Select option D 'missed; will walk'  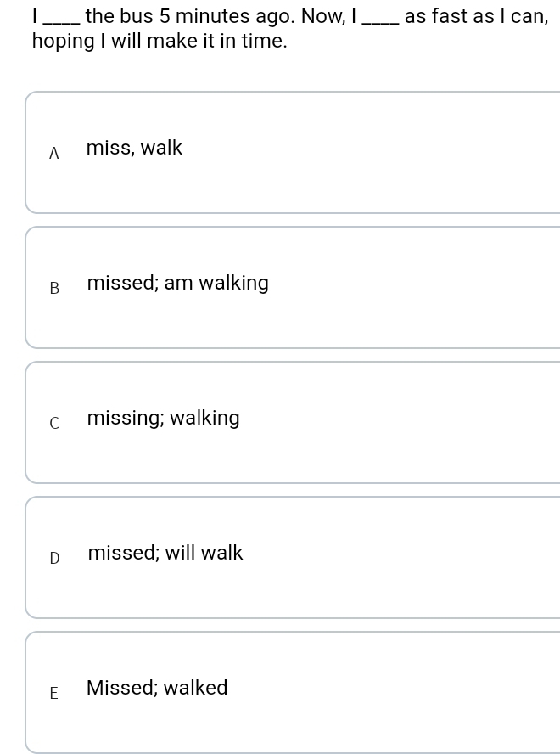292,557
